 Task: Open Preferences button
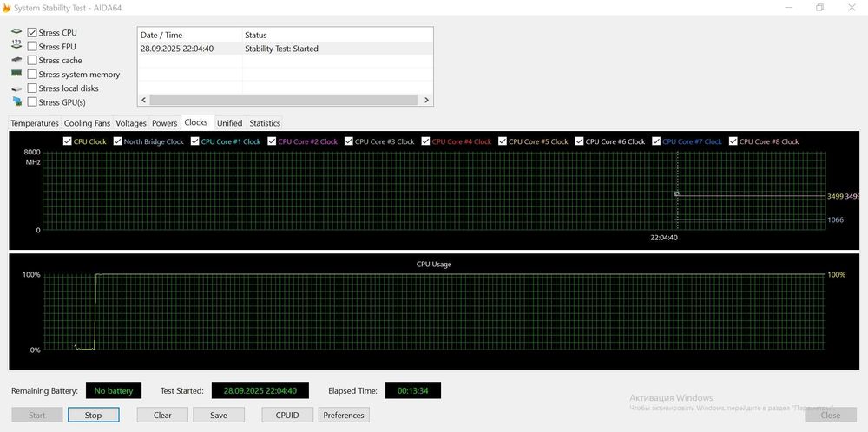coord(344,415)
